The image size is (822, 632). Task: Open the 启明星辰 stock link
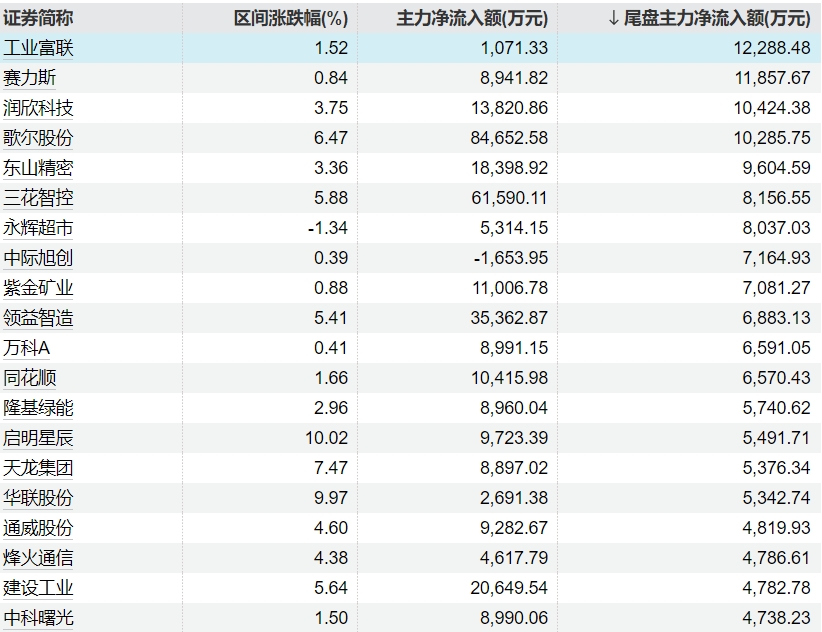pos(38,438)
